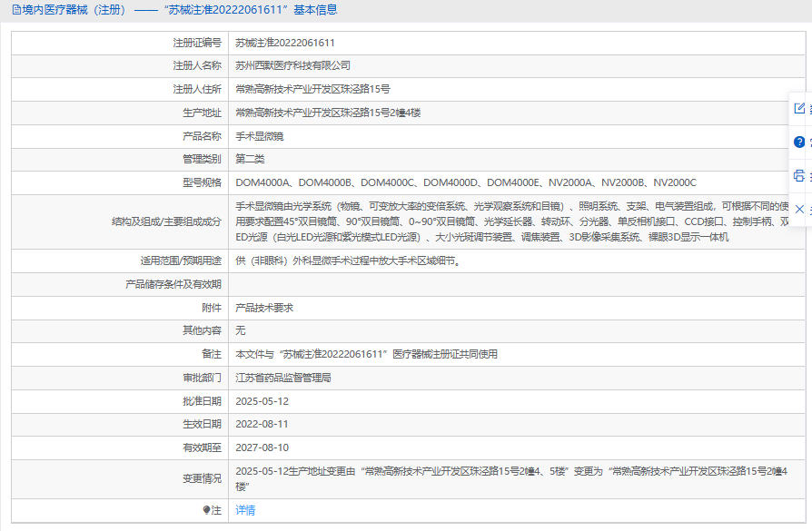
Task: Click the approval date 2025-05-12
Action: pos(262,401)
